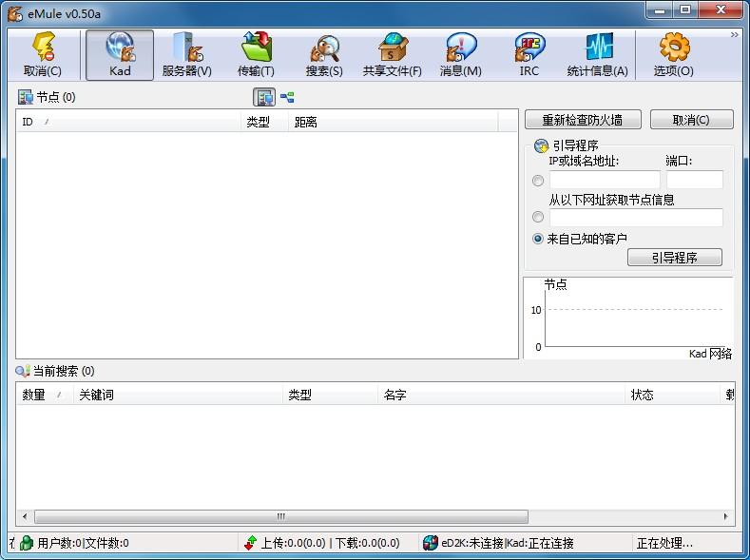The width and height of the screenshot is (750, 560).
Task: Sort searches by 名字 column
Action: [x=501, y=395]
